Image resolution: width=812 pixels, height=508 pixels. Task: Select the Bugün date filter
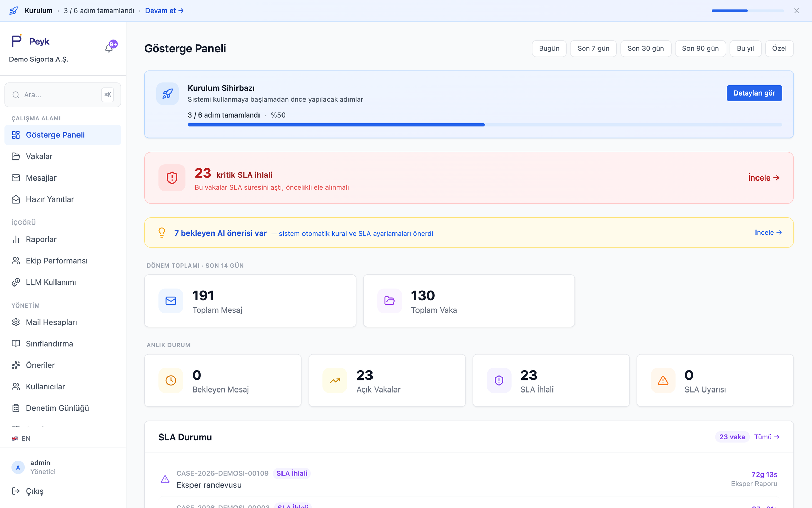click(x=549, y=48)
